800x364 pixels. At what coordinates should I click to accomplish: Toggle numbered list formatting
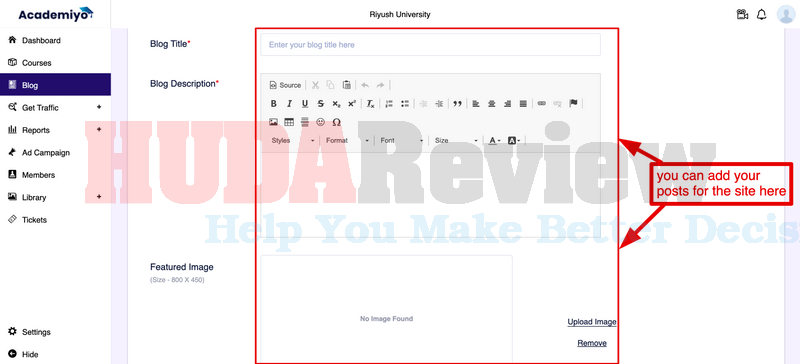click(389, 104)
